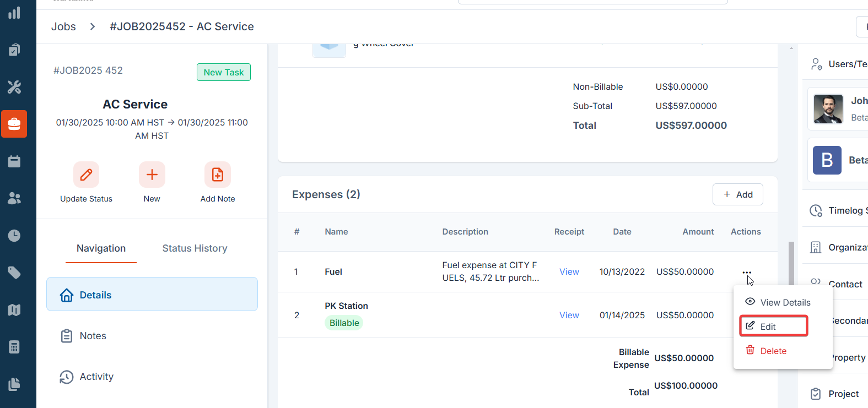Switch to the Navigation tab
Viewport: 868px width, 408px height.
(101, 248)
